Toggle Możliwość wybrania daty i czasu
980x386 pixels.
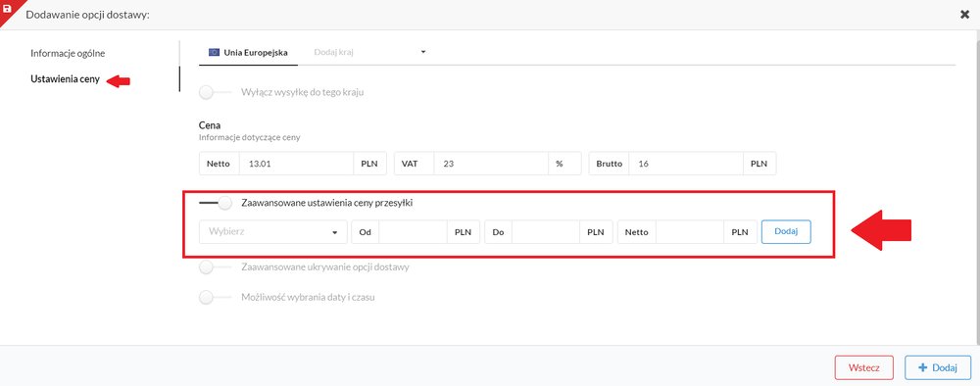click(215, 297)
